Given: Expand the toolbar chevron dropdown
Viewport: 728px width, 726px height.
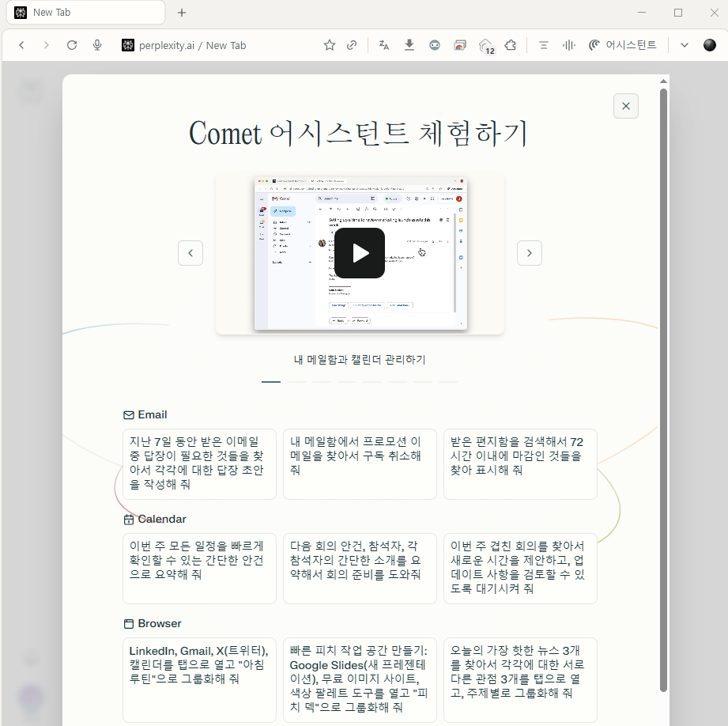Looking at the screenshot, I should (684, 45).
